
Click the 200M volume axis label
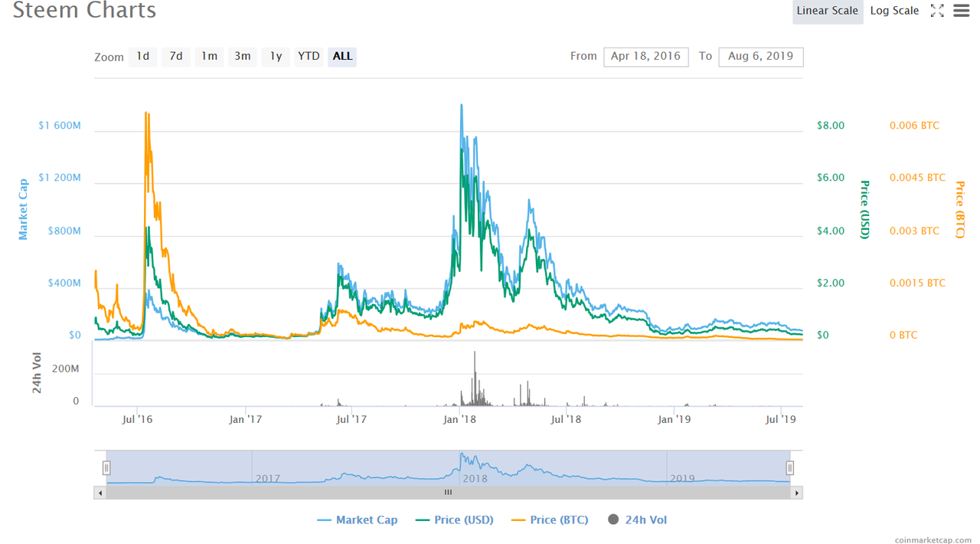(66, 369)
